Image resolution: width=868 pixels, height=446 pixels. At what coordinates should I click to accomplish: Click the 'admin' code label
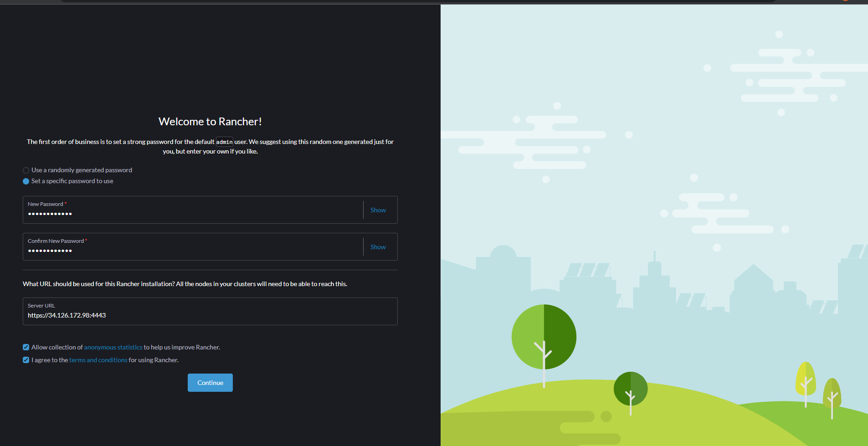coord(224,142)
